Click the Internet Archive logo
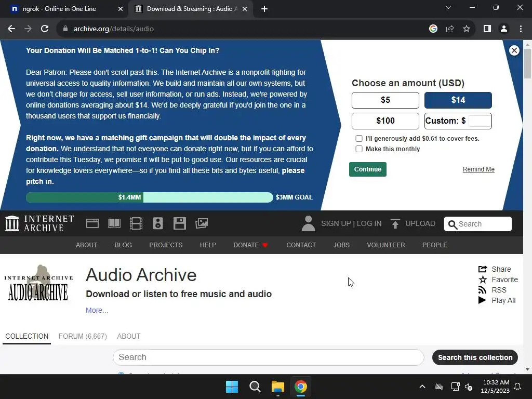 (x=39, y=223)
